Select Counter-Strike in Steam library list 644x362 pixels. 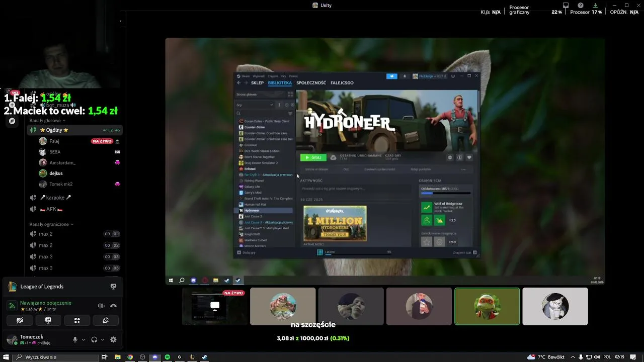tap(255, 127)
